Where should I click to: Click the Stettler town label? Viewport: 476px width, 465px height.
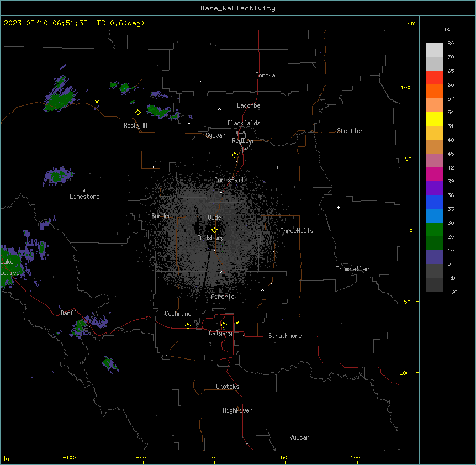350,131
